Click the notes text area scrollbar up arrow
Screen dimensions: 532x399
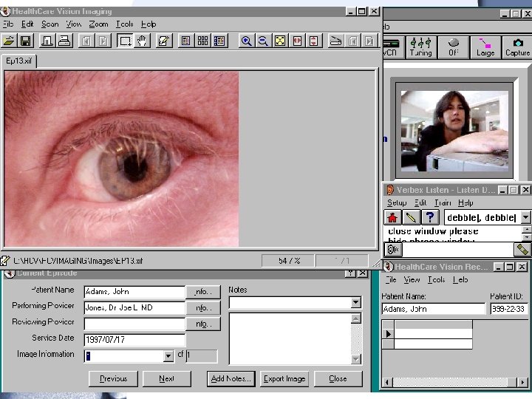point(355,318)
